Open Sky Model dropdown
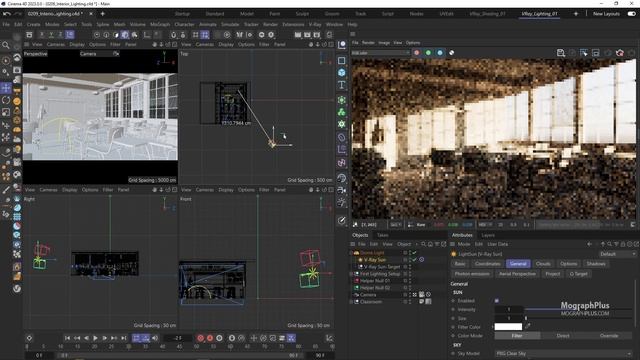This screenshot has height=360, width=640. [563, 353]
